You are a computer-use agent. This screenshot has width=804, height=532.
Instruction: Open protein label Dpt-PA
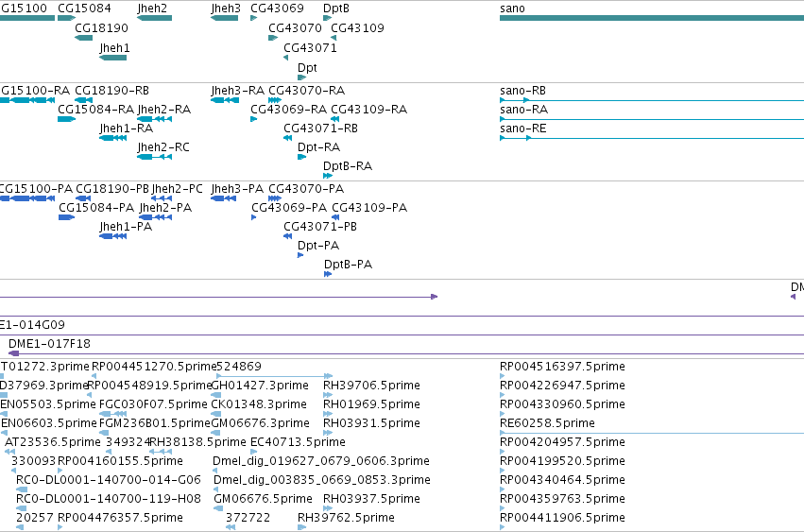(x=318, y=247)
